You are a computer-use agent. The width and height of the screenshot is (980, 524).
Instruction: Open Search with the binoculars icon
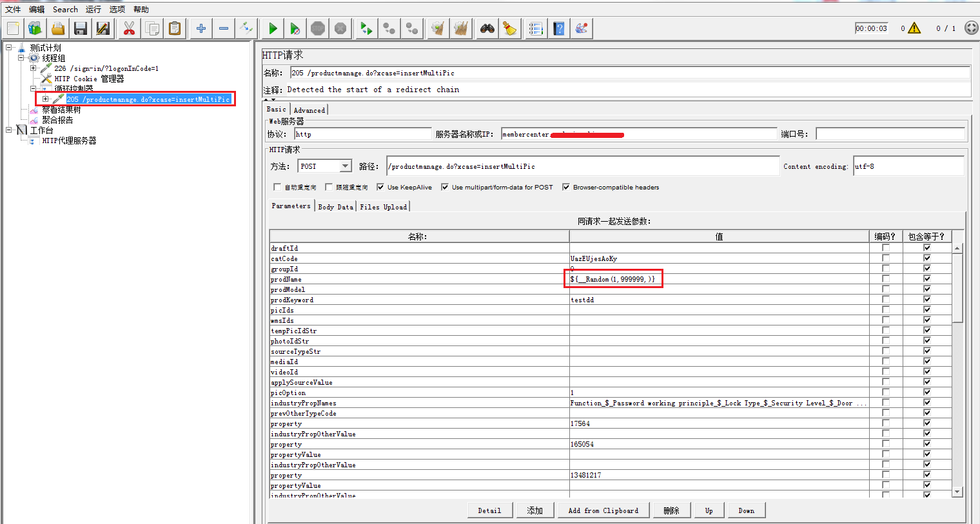[487, 28]
